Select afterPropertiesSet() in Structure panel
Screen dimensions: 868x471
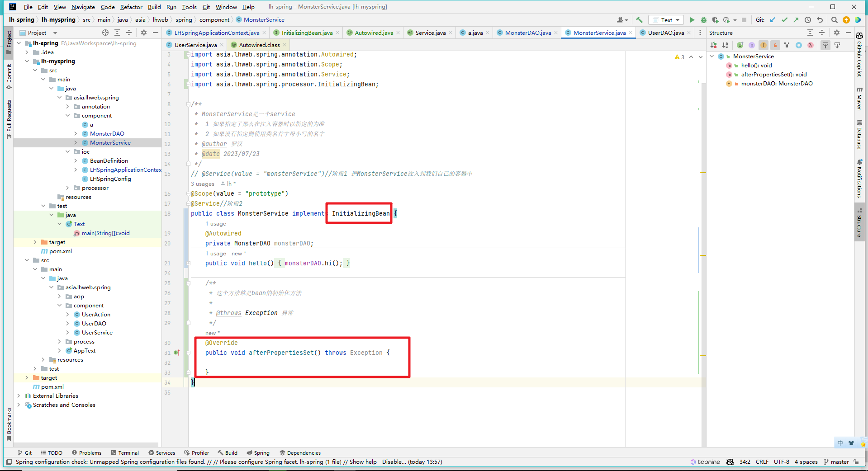pyautogui.click(x=773, y=75)
